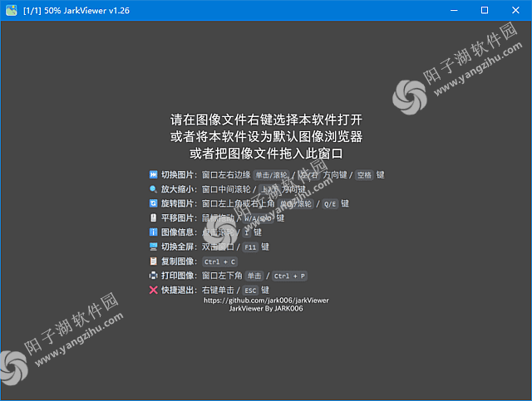
Task: Click the '放大缩小:' label
Action: [179, 188]
